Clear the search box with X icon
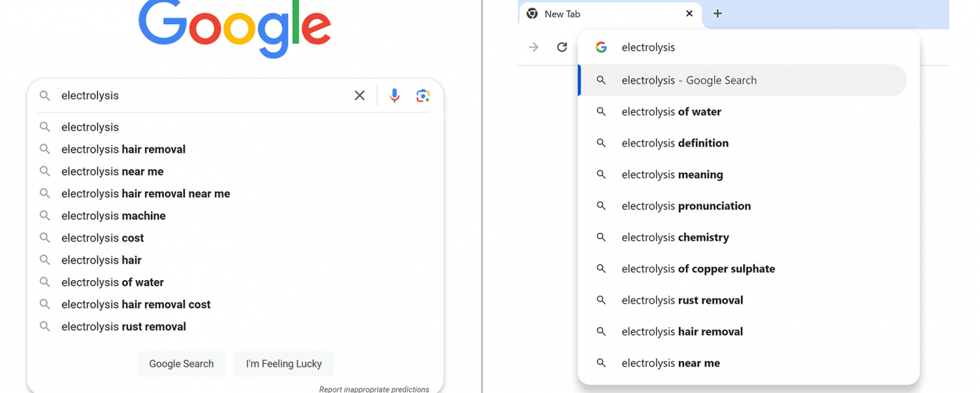 (x=360, y=96)
